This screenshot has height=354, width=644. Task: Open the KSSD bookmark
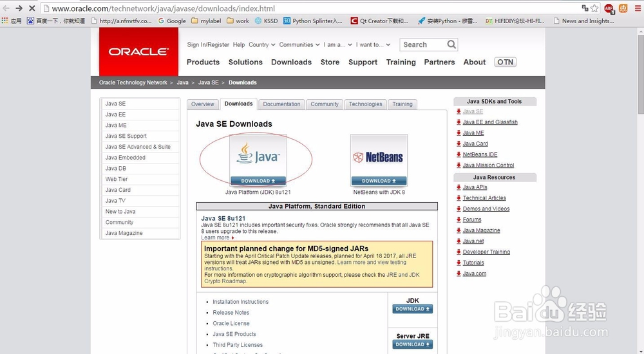click(x=266, y=21)
